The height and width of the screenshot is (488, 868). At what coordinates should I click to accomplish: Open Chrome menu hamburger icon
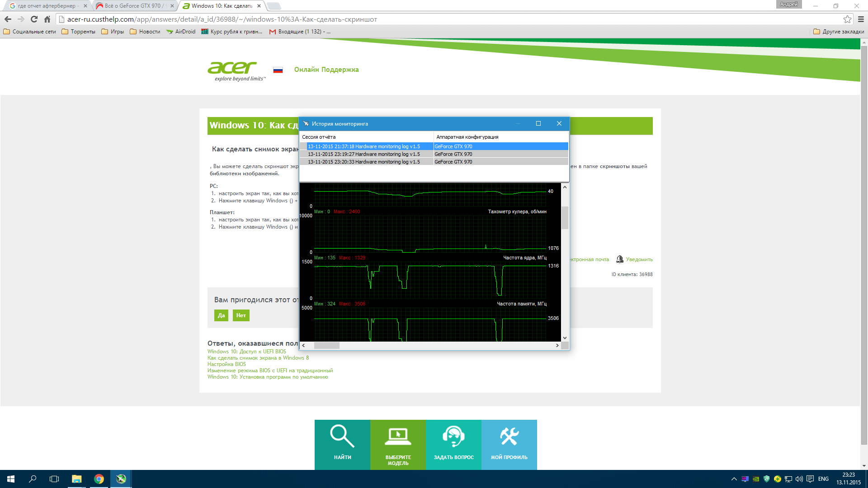click(x=861, y=19)
